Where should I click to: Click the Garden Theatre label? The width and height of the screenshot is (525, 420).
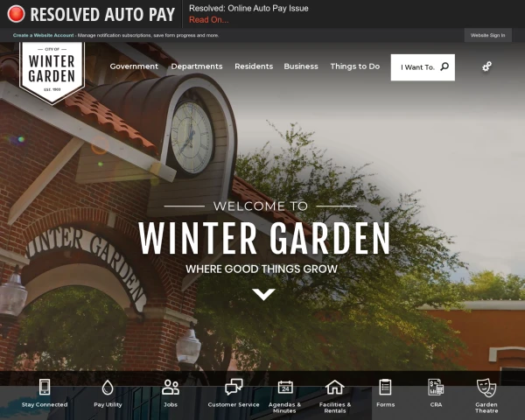pyautogui.click(x=486, y=408)
